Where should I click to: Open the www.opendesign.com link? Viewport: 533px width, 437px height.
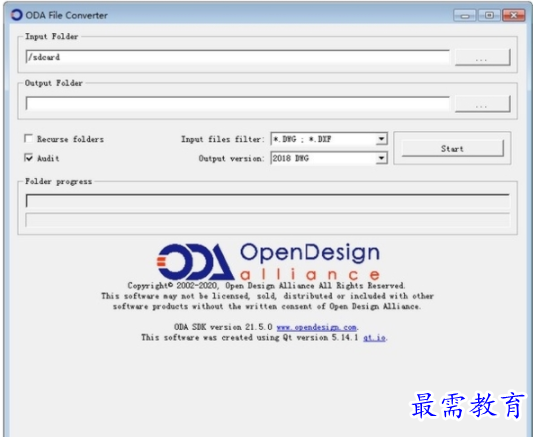(x=316, y=327)
